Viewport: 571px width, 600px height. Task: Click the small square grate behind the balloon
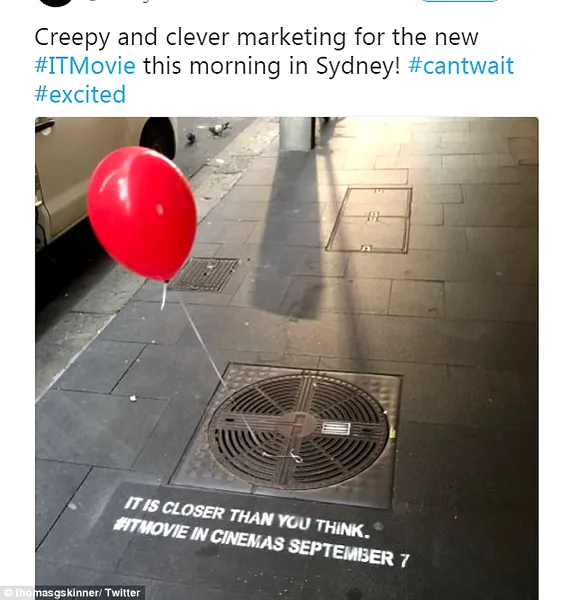click(204, 275)
